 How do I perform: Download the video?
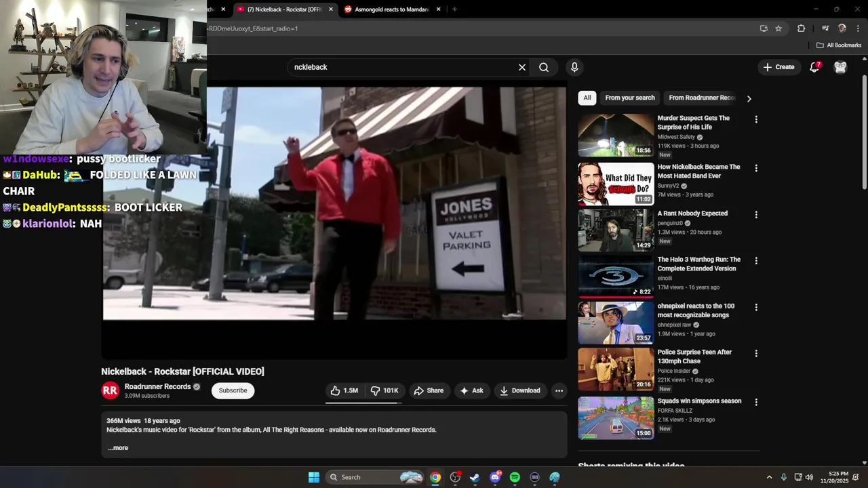point(520,390)
